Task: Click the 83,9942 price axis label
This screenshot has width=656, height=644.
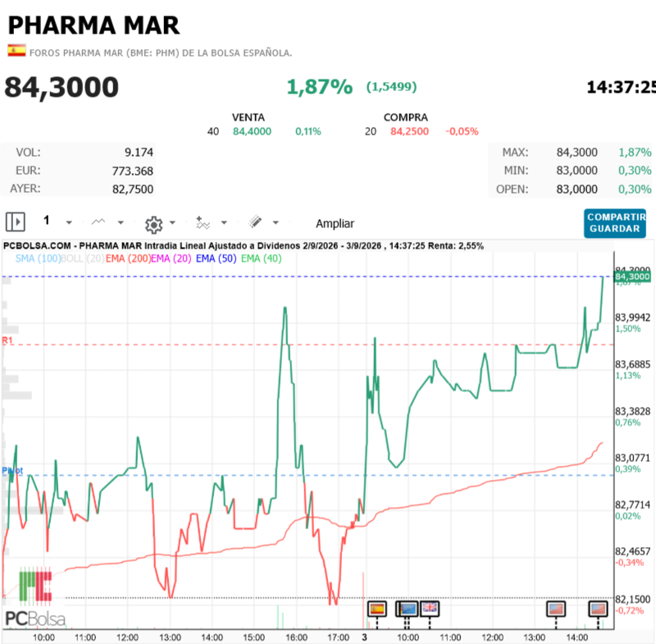Action: pyautogui.click(x=632, y=317)
